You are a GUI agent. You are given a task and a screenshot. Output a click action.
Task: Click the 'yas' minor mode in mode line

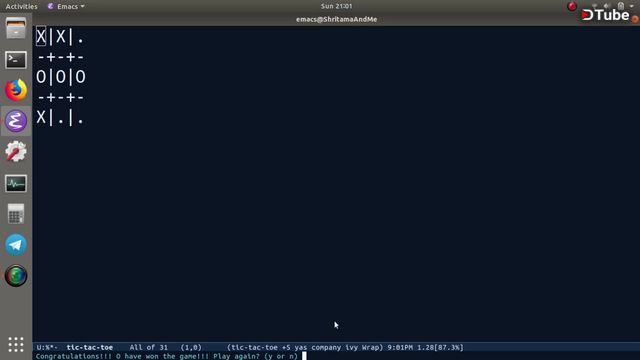coord(301,347)
